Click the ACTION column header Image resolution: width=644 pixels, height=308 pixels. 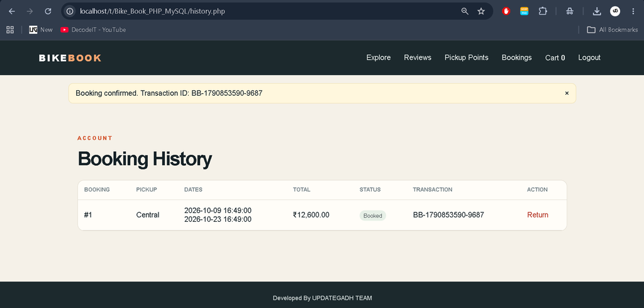537,190
